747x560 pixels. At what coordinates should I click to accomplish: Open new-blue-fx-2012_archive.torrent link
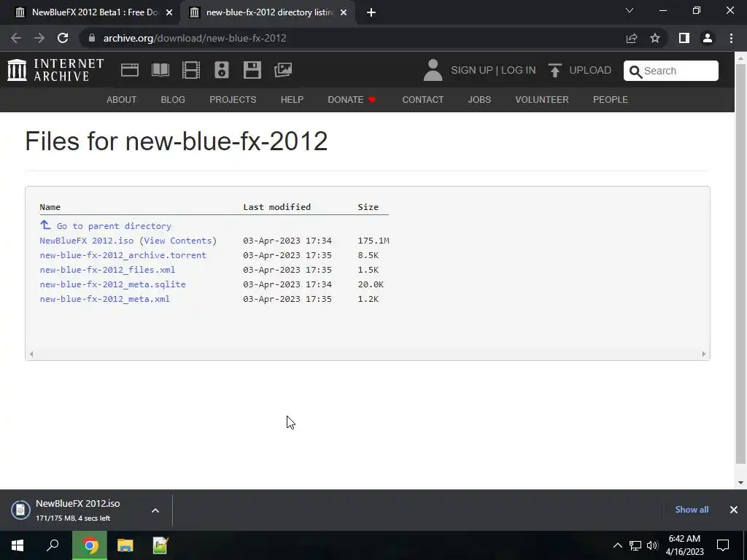pos(123,255)
